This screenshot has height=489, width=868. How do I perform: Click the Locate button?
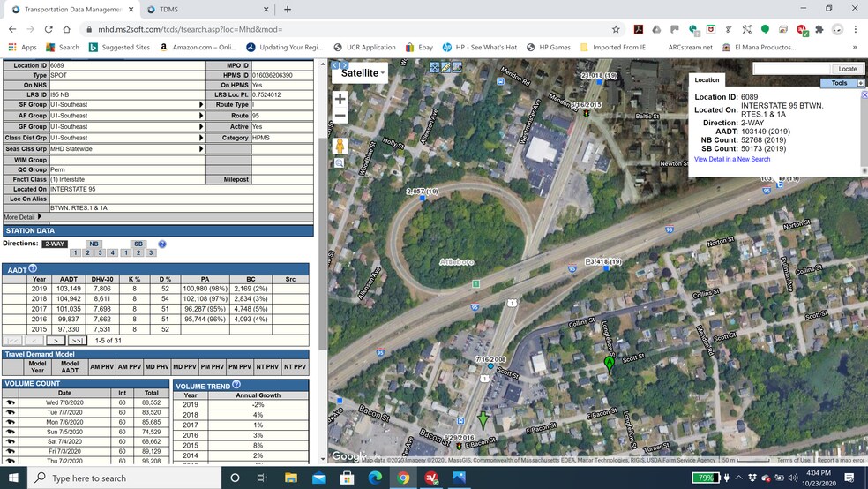pos(848,69)
